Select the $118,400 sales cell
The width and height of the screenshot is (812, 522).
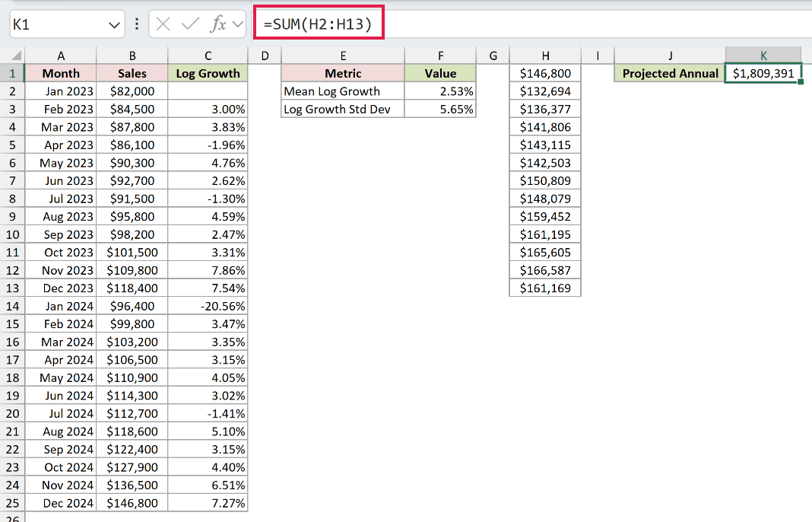(x=132, y=288)
